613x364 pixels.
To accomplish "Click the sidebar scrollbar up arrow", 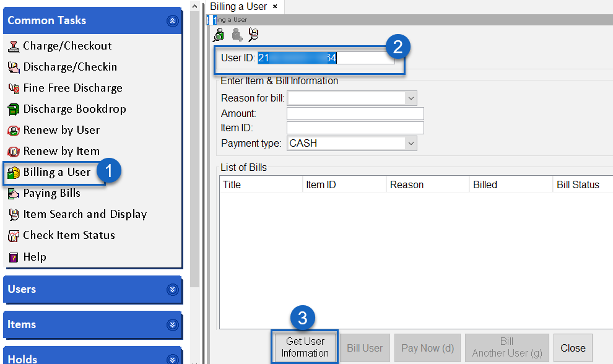I will 194,6.
